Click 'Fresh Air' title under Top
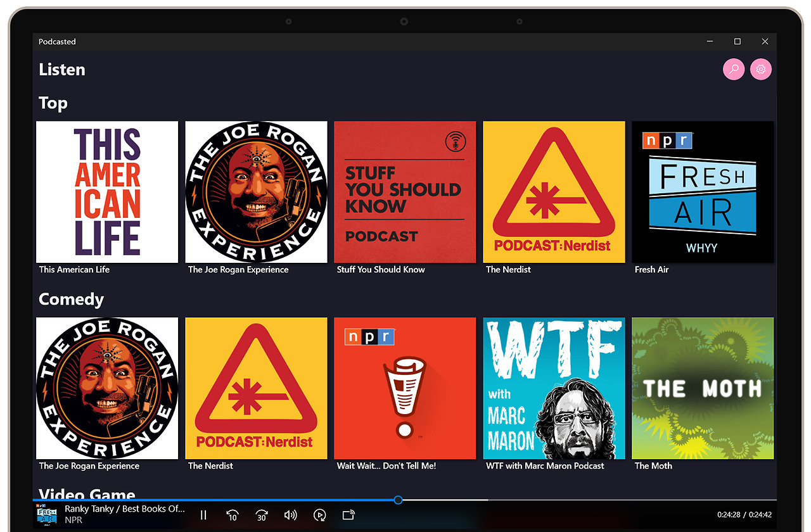 651,269
